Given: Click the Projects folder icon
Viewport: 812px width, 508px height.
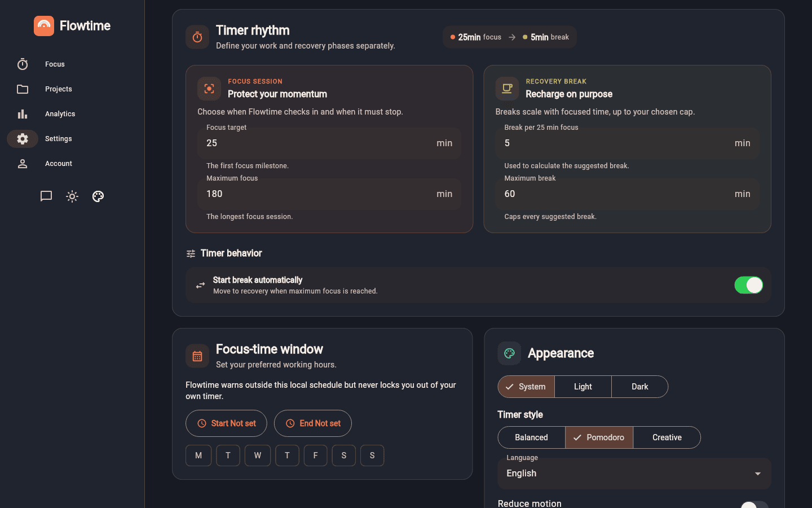Looking at the screenshot, I should coord(23,89).
